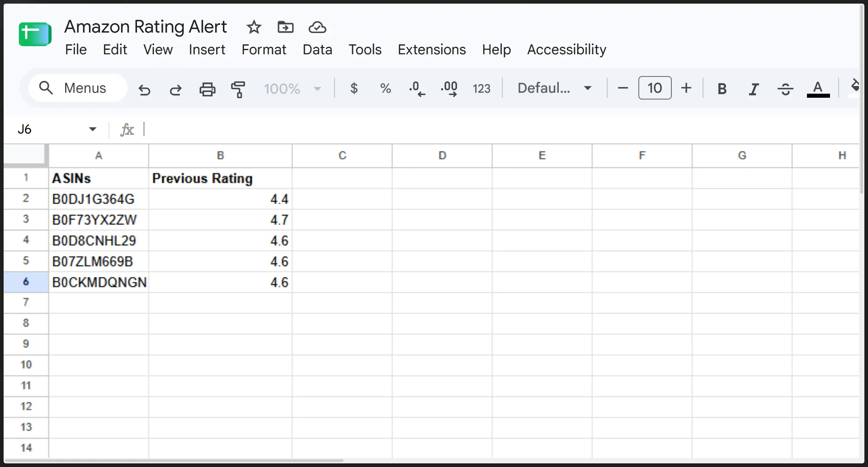868x467 pixels.
Task: Activate the paint format tool
Action: click(238, 89)
